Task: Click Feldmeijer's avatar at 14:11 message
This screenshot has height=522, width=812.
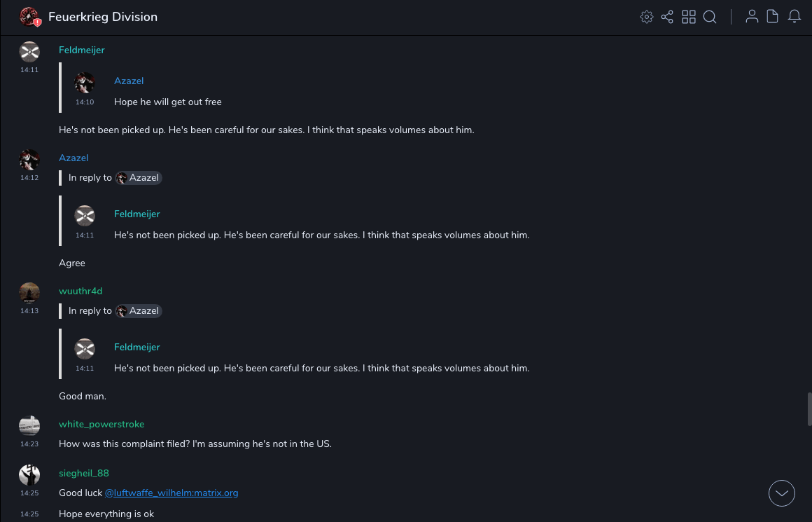Action: click(29, 52)
